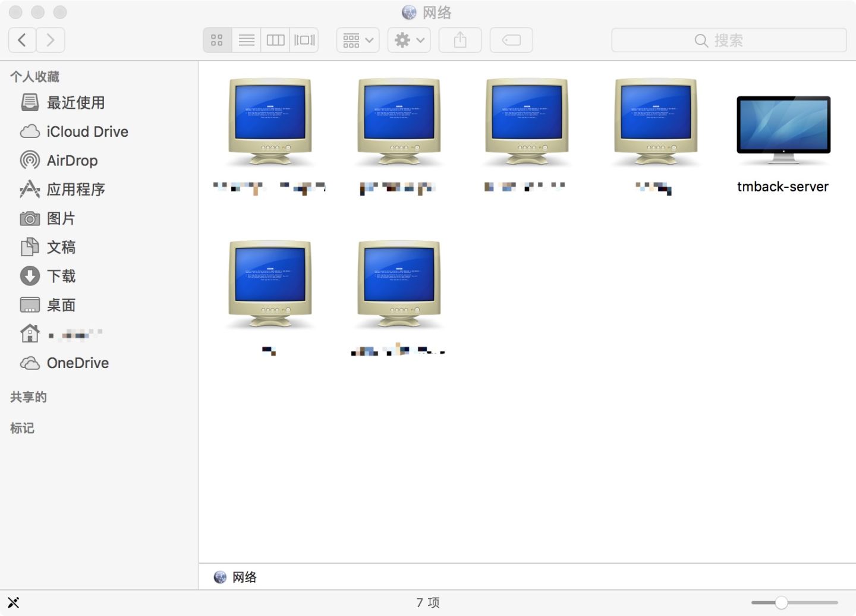Switch to list view mode

(246, 40)
